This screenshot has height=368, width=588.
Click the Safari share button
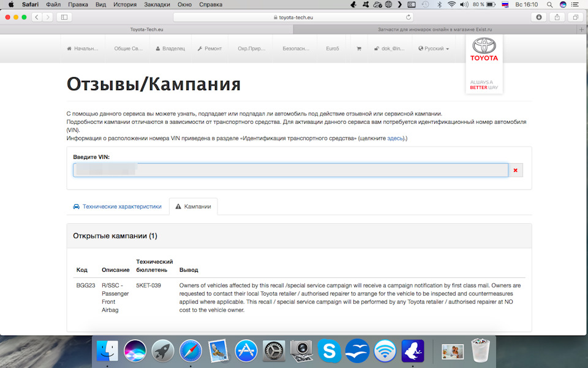(x=557, y=17)
